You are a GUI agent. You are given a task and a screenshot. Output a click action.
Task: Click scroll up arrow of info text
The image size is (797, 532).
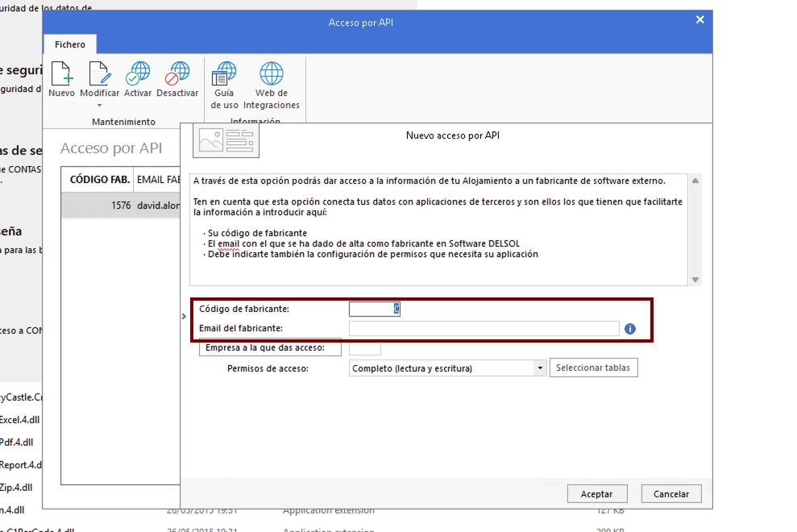695,181
